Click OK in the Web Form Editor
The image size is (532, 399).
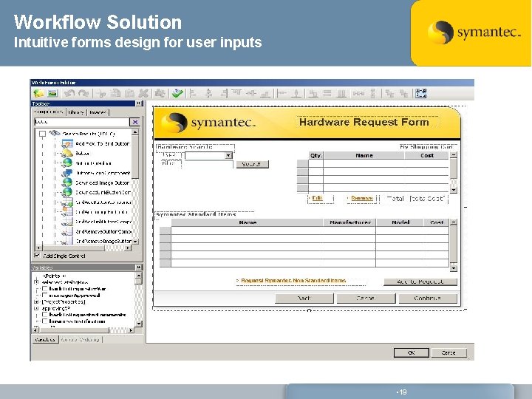(412, 353)
